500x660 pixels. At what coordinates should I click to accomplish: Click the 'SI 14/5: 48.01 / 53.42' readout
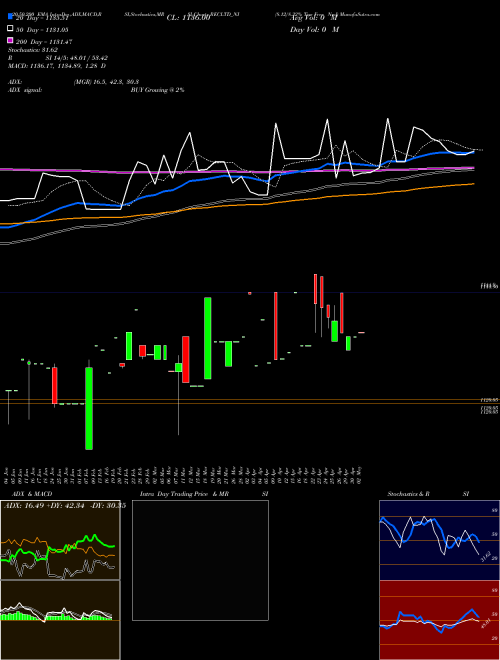76,58
